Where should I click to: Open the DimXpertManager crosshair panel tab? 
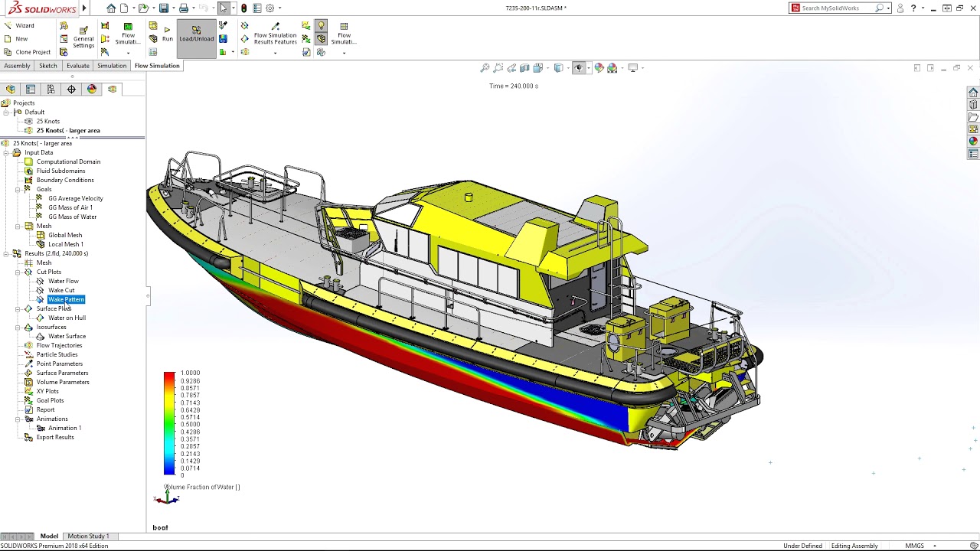click(x=71, y=90)
